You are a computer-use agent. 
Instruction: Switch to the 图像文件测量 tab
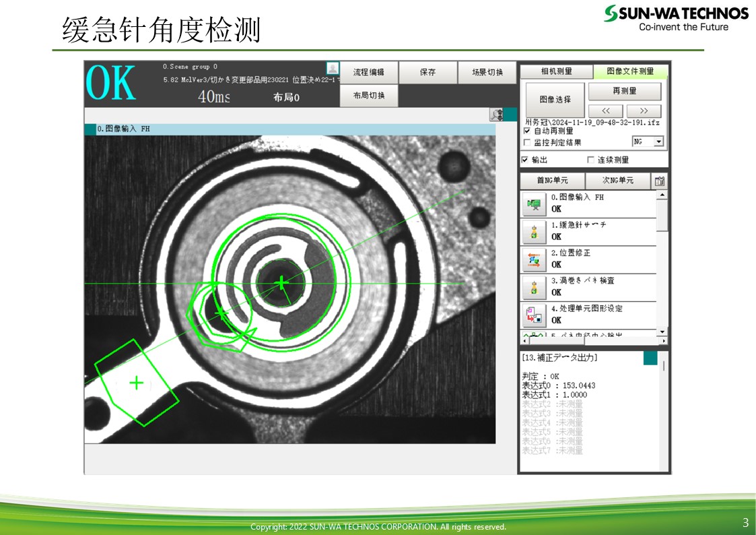(x=630, y=71)
